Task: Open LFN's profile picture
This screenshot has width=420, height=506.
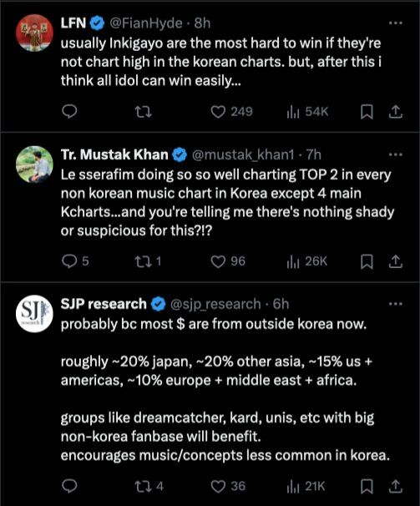Action: click(34, 33)
